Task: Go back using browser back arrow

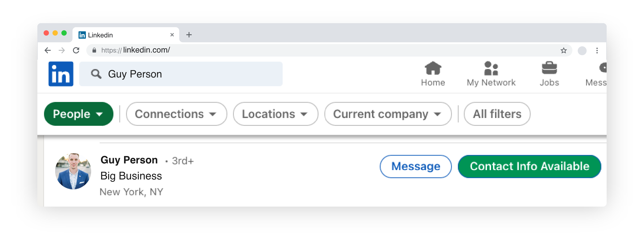Action: click(48, 50)
